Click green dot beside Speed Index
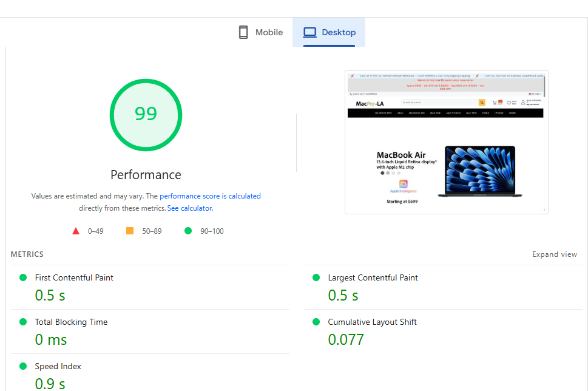The image size is (588, 391). 23,366
